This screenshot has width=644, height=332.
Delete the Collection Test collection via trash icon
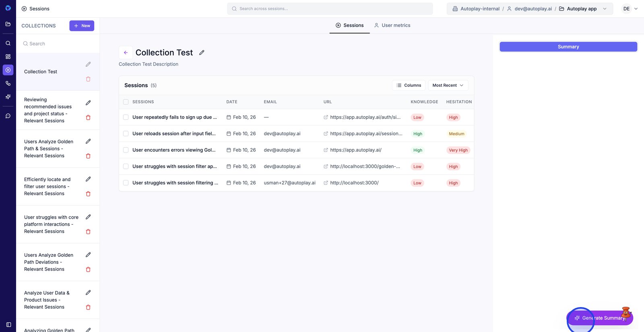pos(88,79)
